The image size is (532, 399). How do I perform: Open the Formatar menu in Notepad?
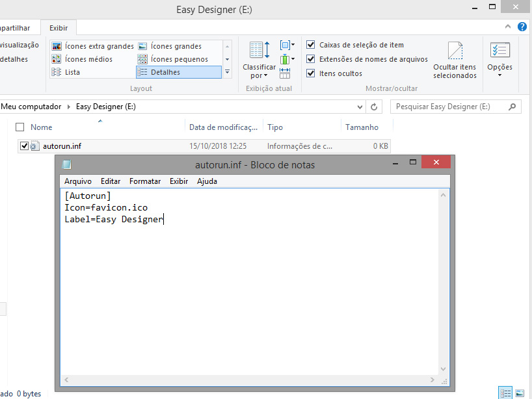144,181
